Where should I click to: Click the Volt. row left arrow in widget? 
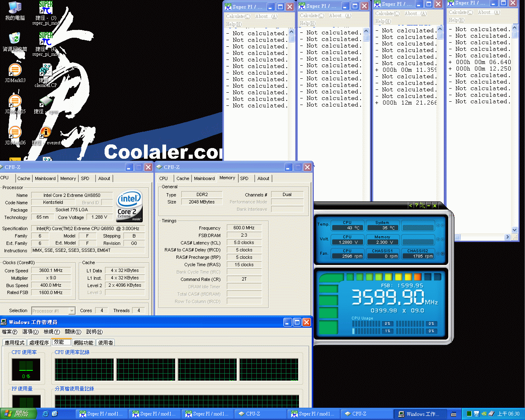(x=438, y=240)
